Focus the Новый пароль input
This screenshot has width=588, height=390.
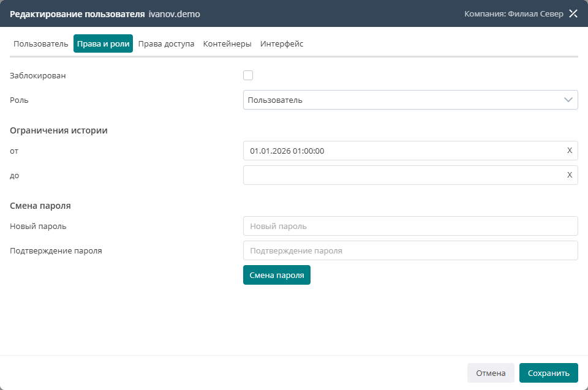(410, 226)
